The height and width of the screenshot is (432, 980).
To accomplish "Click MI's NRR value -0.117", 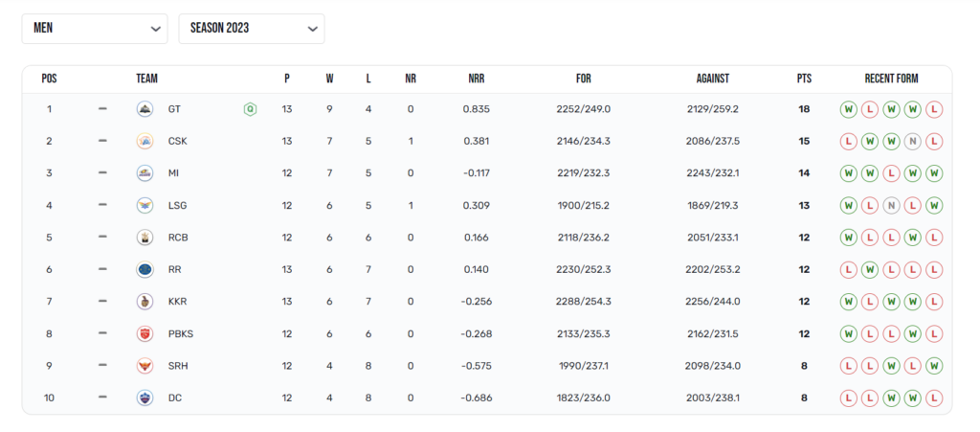I will click(477, 173).
